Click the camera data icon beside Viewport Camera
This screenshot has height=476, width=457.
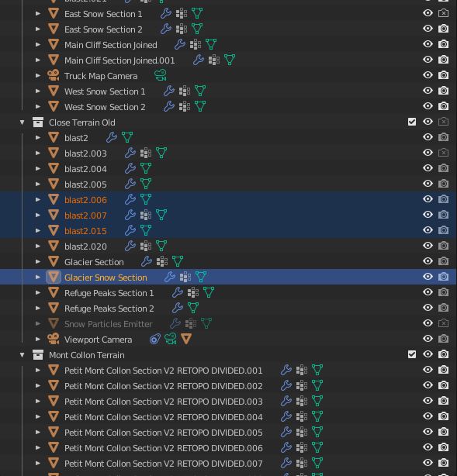click(x=171, y=339)
